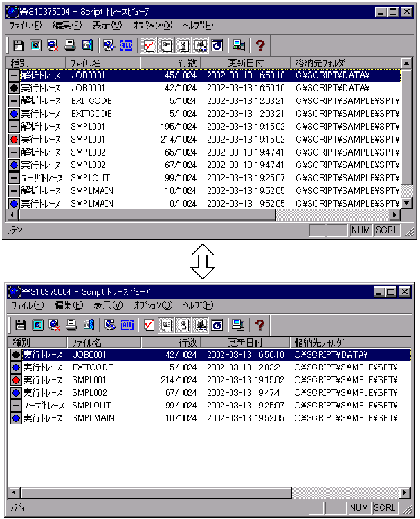Toggle the person-icon filter button in lower window toolbar

pyautogui.click(x=183, y=325)
